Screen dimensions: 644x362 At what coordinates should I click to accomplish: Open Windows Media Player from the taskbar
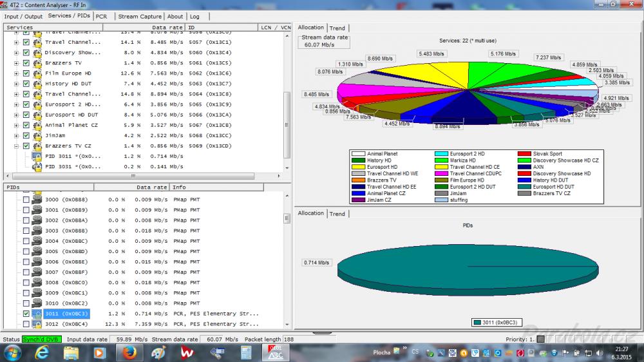pos(100,353)
